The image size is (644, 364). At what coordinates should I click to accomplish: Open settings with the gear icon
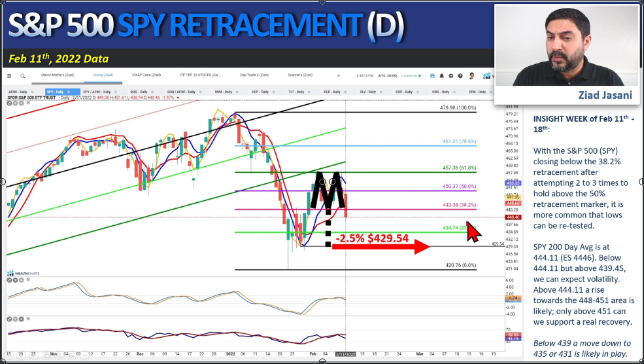coord(451,76)
